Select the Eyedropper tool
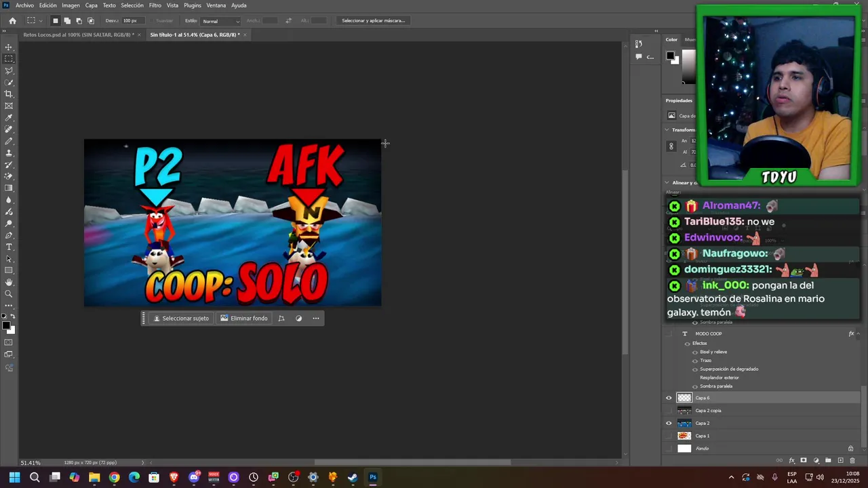This screenshot has height=488, width=868. click(x=9, y=118)
